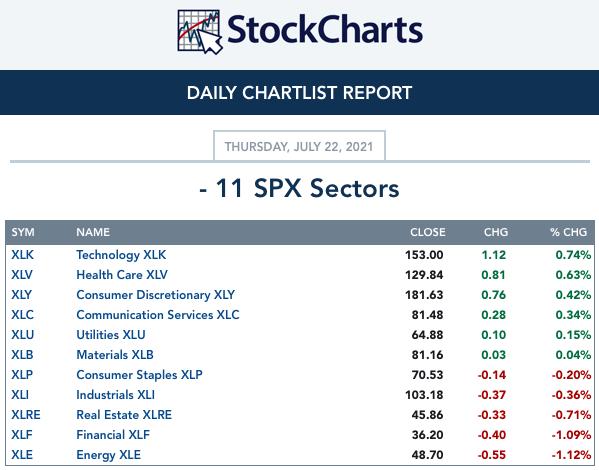
Task: Open Industrials XLI chart link
Action: [x=115, y=395]
